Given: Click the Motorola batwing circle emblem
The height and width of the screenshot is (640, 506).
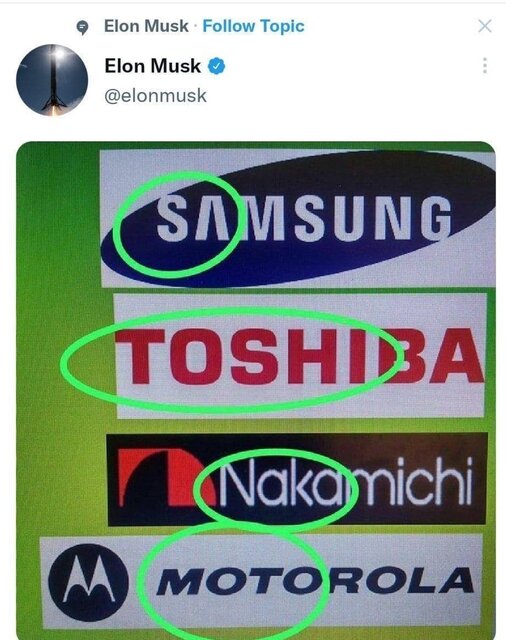Looking at the screenshot, I should click(89, 582).
